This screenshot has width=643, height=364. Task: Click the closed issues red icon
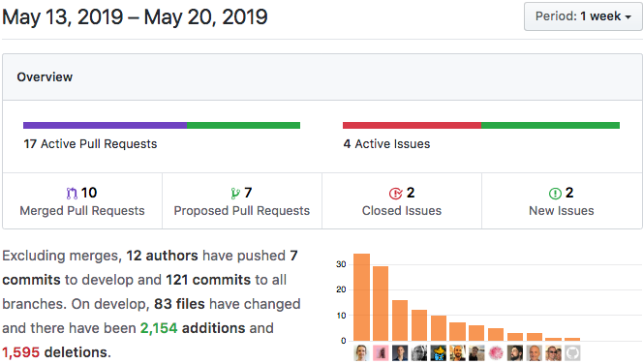[396, 193]
